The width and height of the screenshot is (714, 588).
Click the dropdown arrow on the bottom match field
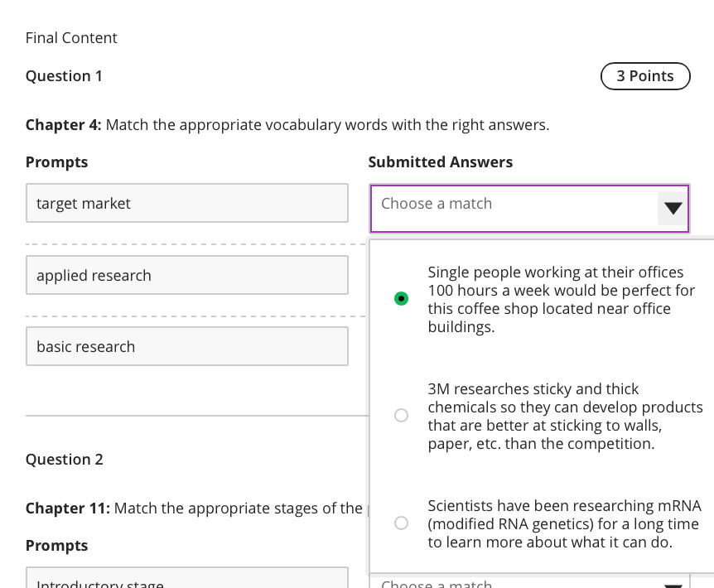pyautogui.click(x=672, y=582)
